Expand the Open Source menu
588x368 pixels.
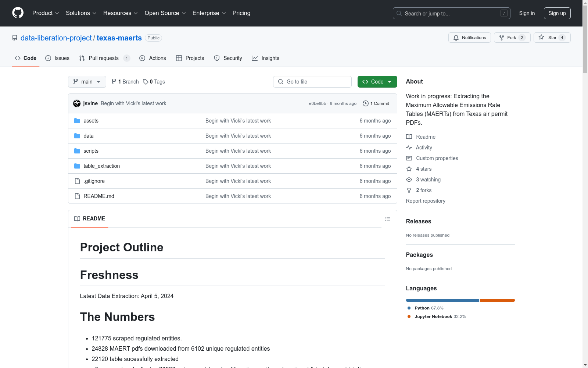(x=165, y=13)
